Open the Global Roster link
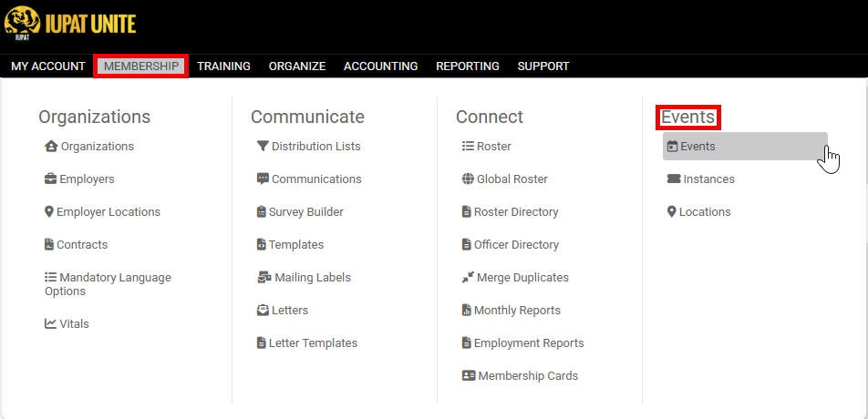868x419 pixels. [512, 179]
